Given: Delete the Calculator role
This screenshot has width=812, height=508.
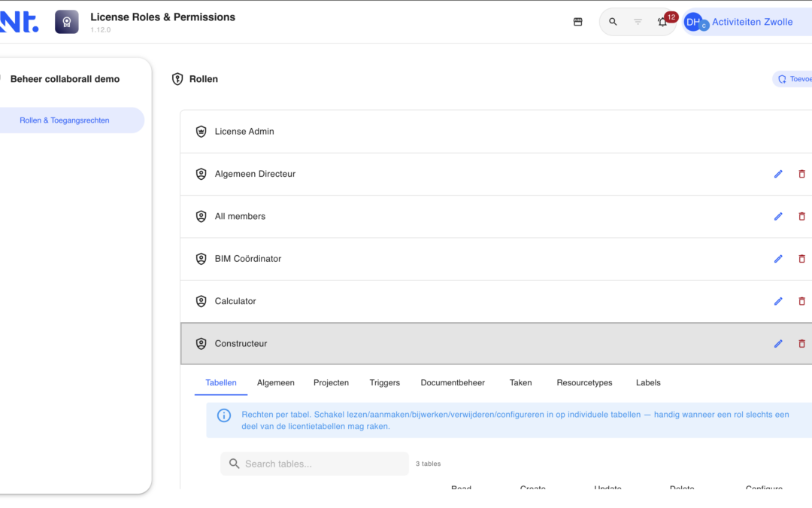Looking at the screenshot, I should click(801, 302).
